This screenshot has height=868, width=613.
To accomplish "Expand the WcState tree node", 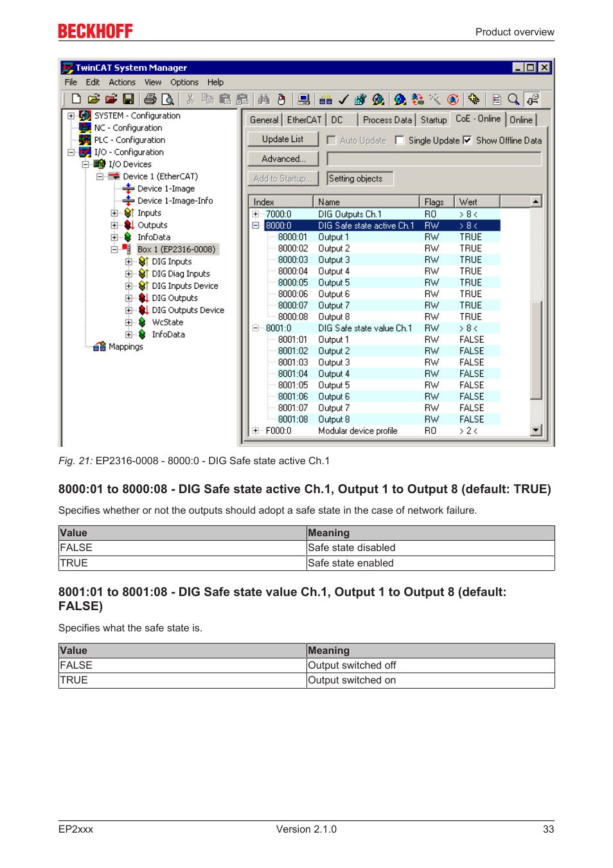I will tap(129, 322).
